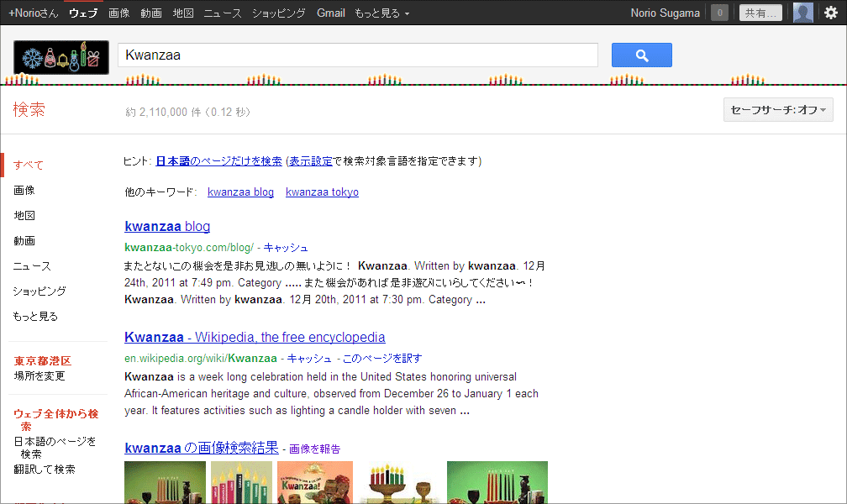
Task: Expand もっと見る in the left sidebar
Action: click(35, 317)
